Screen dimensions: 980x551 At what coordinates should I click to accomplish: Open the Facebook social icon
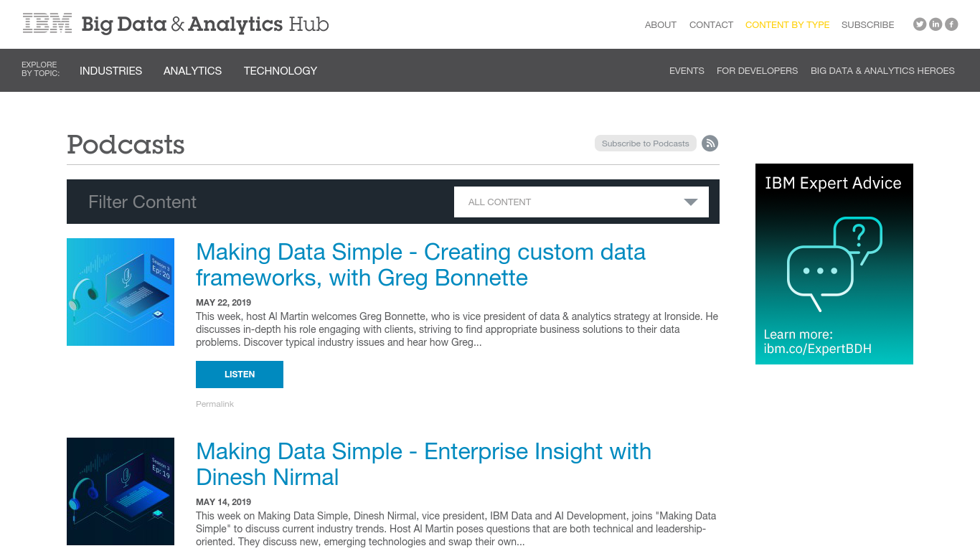click(951, 24)
